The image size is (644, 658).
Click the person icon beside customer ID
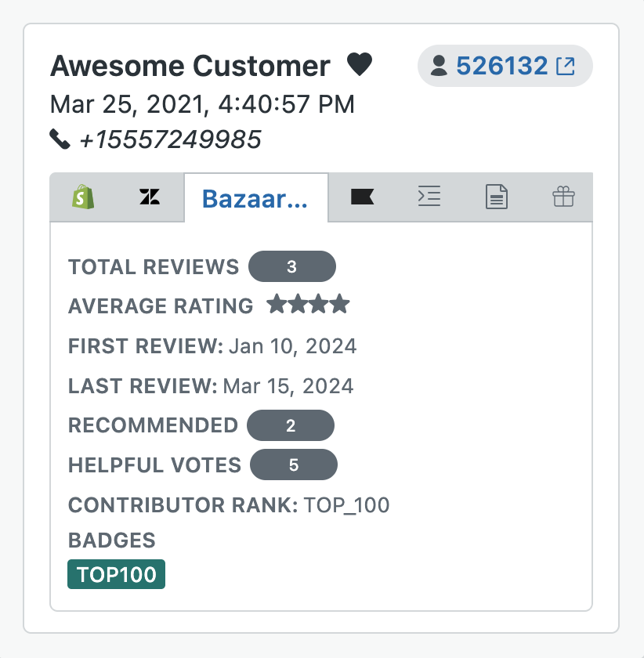440,66
